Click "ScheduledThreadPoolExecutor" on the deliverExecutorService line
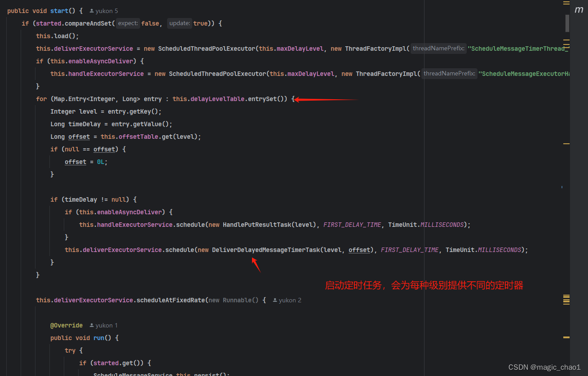Image resolution: width=588 pixels, height=376 pixels. (207, 49)
